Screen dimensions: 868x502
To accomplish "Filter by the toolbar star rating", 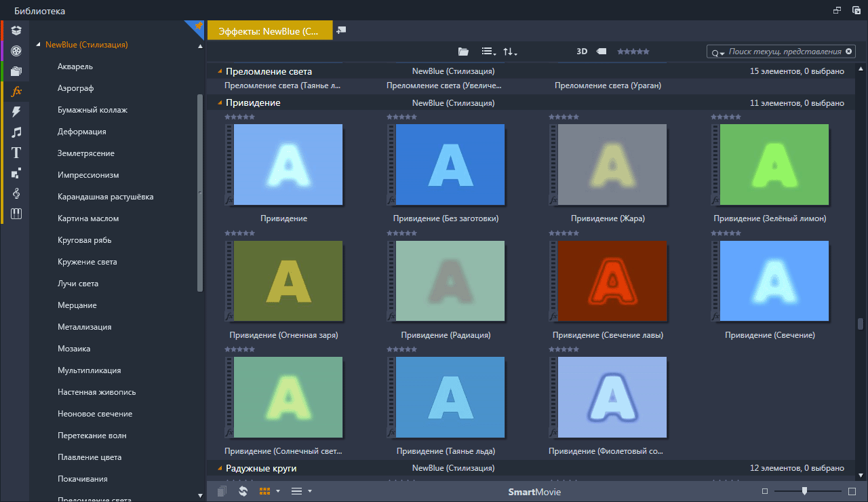I will [633, 52].
